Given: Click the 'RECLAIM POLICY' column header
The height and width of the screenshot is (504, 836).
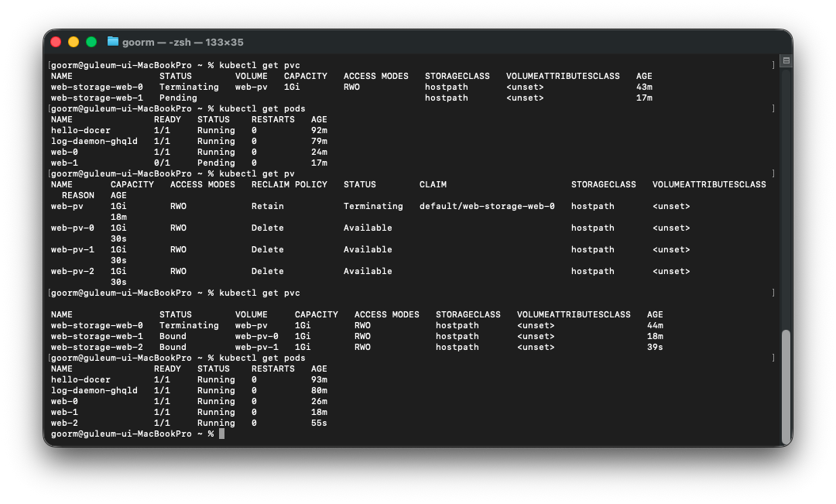Looking at the screenshot, I should [290, 184].
